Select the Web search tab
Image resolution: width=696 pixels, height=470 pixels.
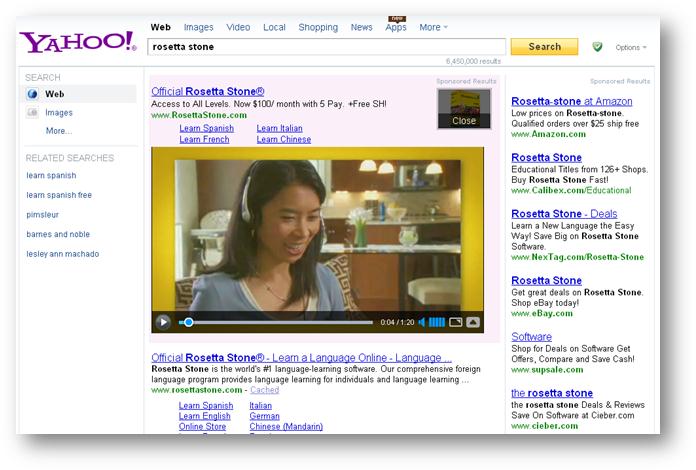[160, 27]
